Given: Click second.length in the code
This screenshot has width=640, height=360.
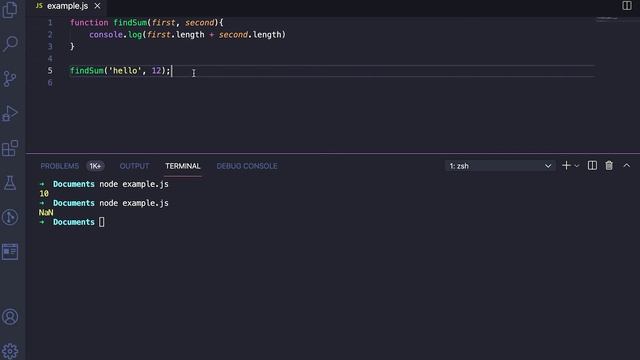Looking at the screenshot, I should [x=250, y=35].
